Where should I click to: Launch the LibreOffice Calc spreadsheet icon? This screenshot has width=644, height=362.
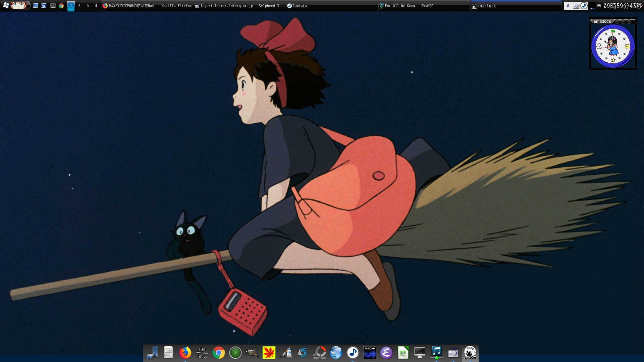tap(403, 353)
